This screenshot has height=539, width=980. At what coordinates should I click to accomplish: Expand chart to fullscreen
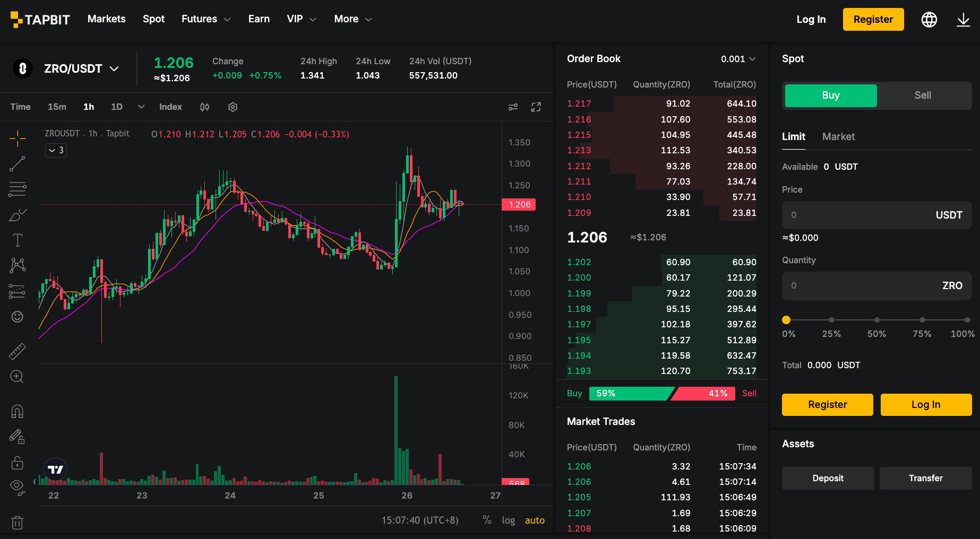[536, 107]
